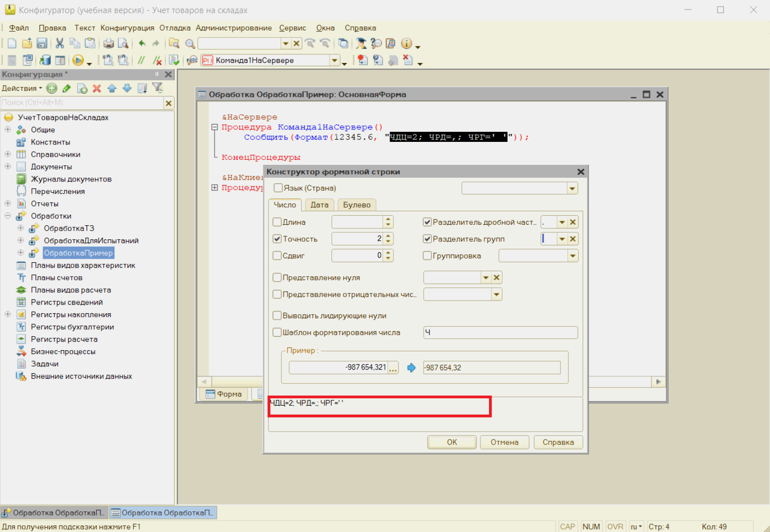Click red X delete icon in Configuration panel
The width and height of the screenshot is (770, 532).
(x=97, y=88)
